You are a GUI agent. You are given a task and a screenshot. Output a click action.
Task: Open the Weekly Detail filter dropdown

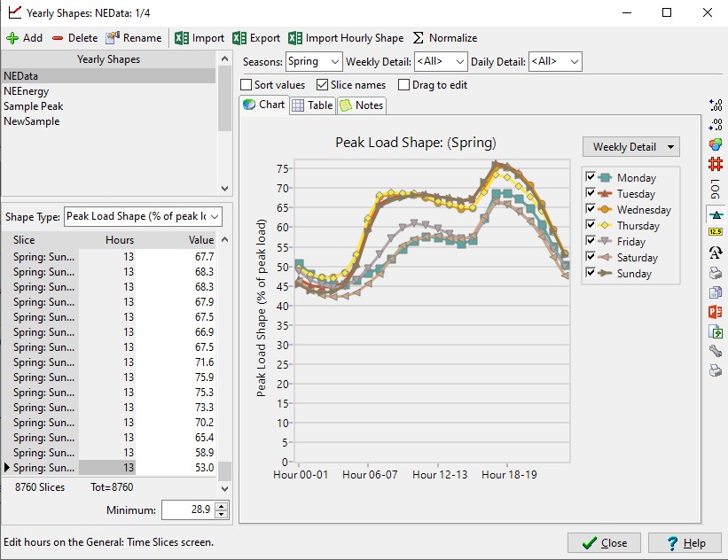(441, 62)
